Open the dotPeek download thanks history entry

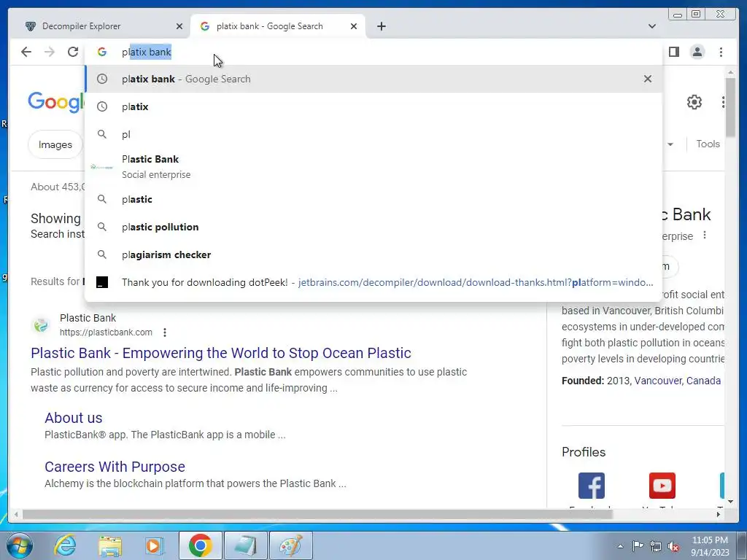(373, 282)
